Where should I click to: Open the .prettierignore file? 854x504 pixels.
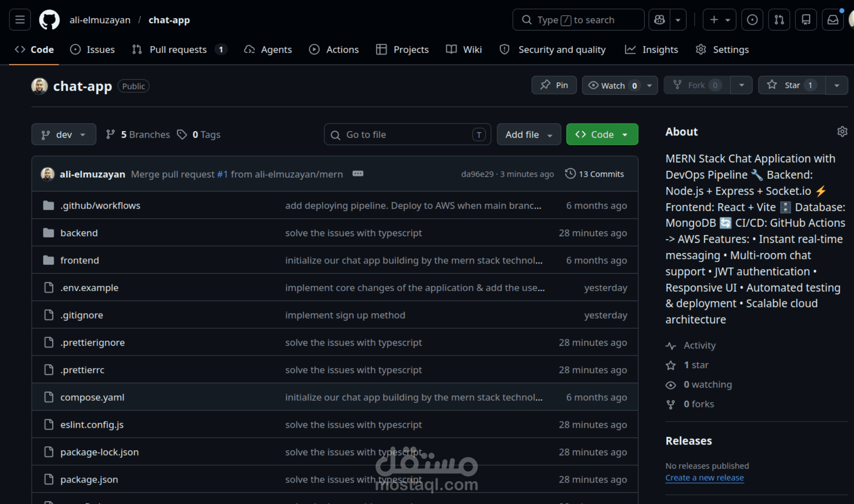(93, 343)
